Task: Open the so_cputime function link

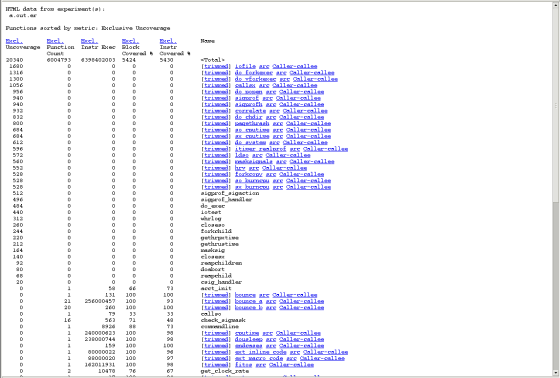Action: (x=252, y=130)
